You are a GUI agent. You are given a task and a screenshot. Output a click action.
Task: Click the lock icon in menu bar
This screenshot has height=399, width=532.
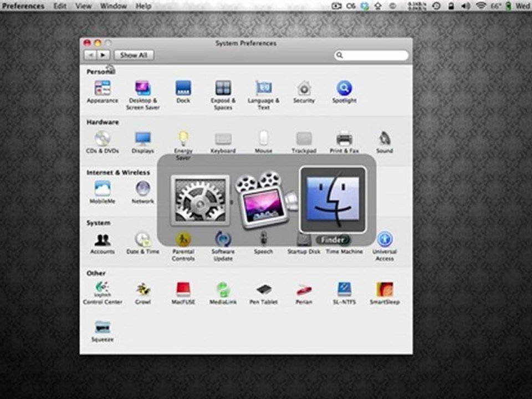tap(451, 6)
